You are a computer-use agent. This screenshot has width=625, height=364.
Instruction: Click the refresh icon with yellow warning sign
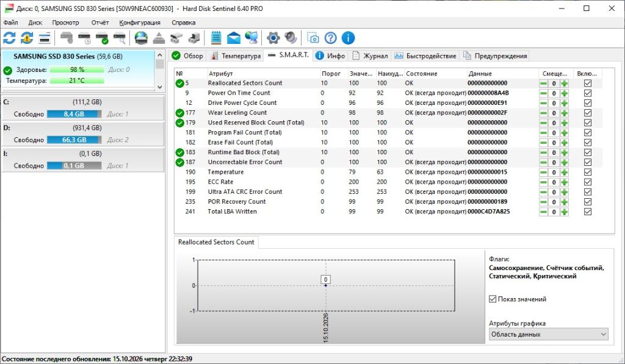(27, 38)
